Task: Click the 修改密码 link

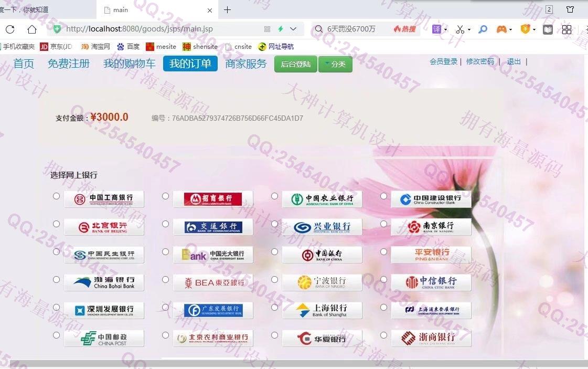Action: [480, 61]
